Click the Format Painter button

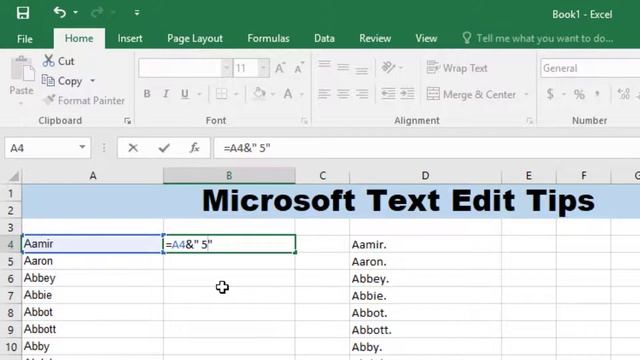(84, 100)
